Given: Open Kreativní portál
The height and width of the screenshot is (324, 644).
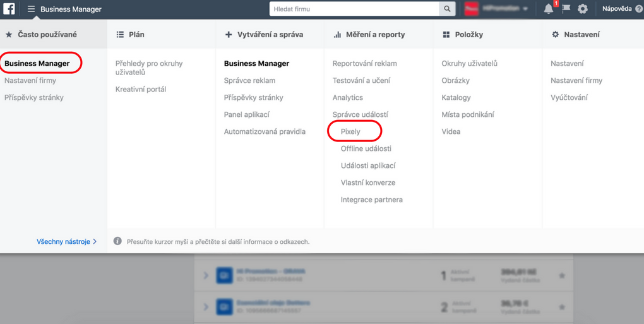Looking at the screenshot, I should pos(141,89).
